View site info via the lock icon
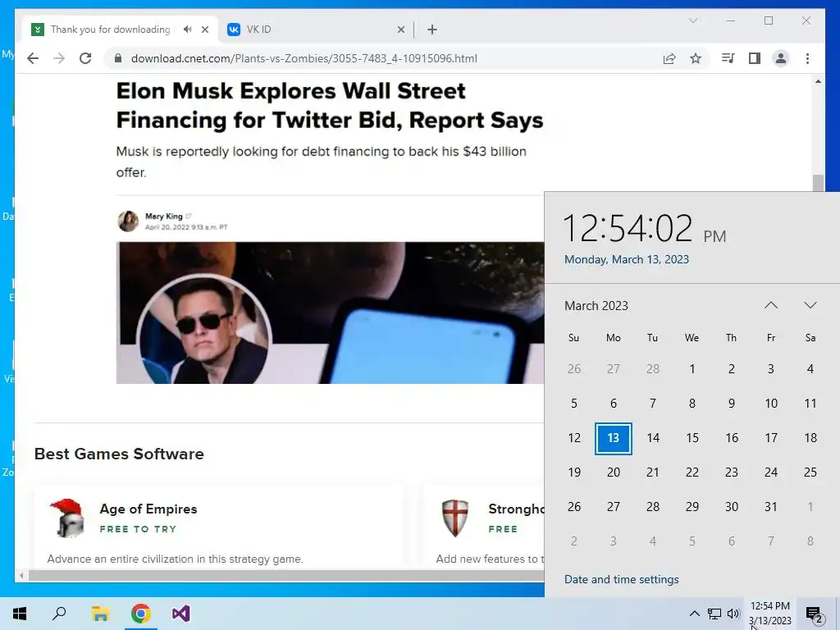Screen dimensions: 840x630 tap(118, 58)
